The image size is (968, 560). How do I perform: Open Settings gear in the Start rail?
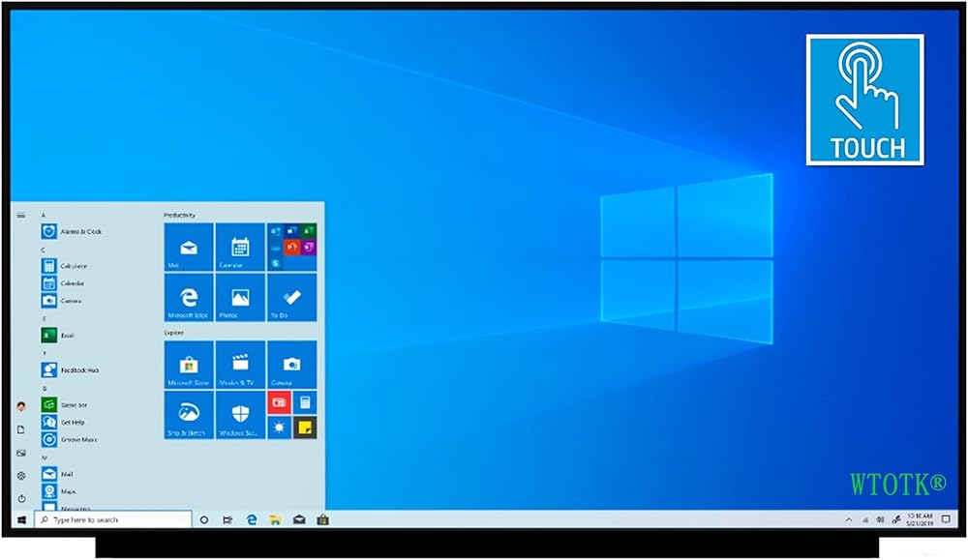pyautogui.click(x=21, y=476)
